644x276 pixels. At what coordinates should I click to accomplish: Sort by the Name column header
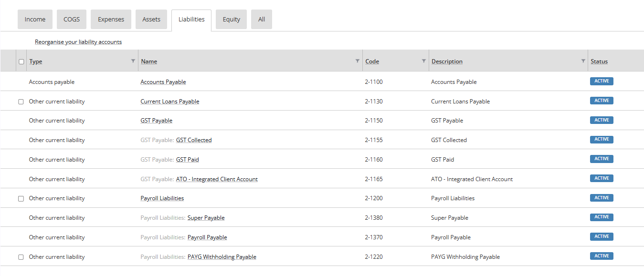click(149, 61)
